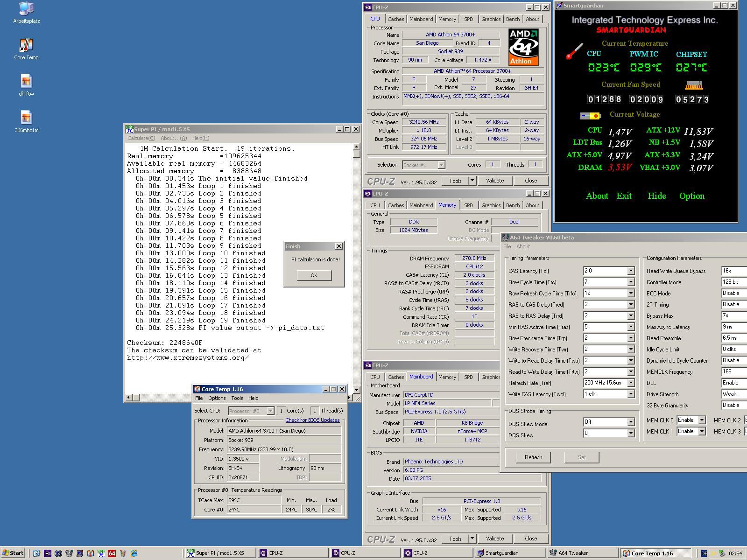Image resolution: width=747 pixels, height=560 pixels.
Task: Click the Core Temp window title icon
Action: (197, 389)
